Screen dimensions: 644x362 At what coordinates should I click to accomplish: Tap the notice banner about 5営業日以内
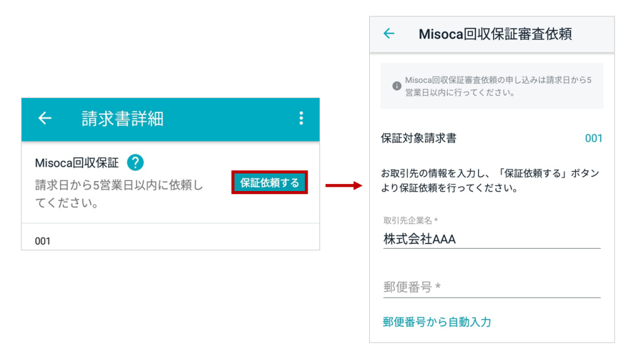click(x=492, y=86)
